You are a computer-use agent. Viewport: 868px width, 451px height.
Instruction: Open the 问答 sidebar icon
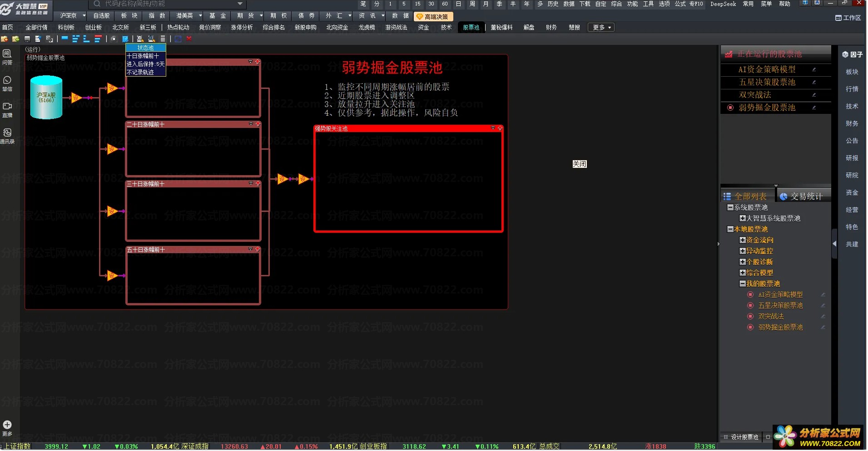7,57
